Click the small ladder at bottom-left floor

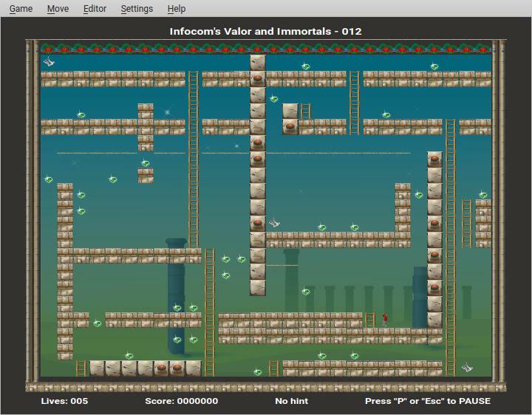81,368
